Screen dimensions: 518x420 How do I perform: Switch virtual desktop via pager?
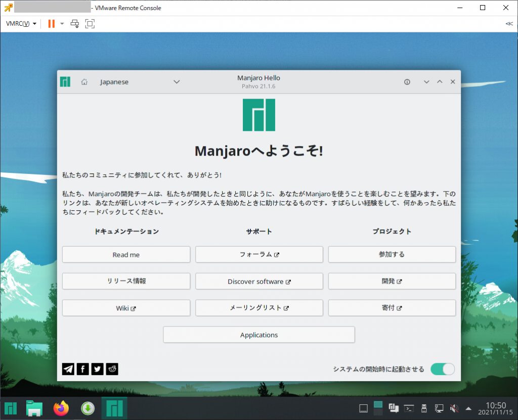[x=378, y=408]
